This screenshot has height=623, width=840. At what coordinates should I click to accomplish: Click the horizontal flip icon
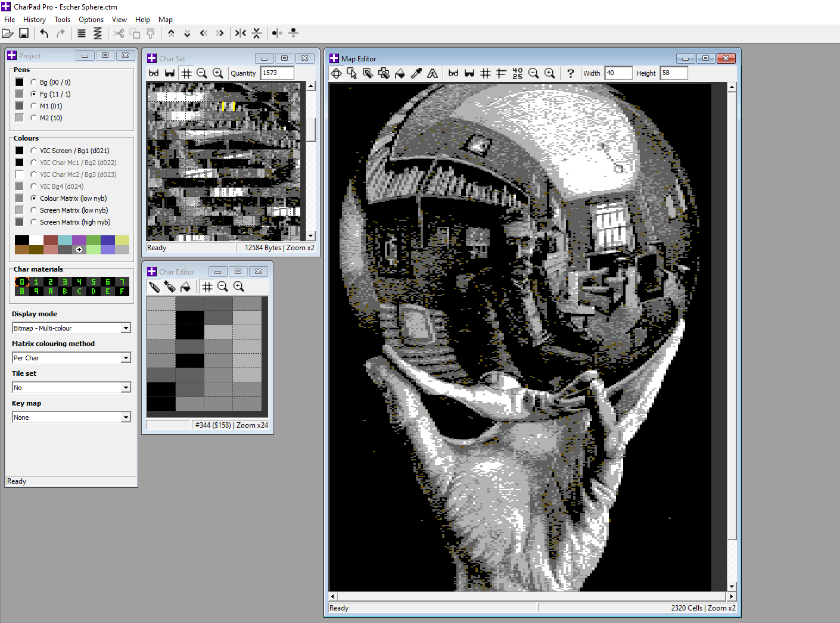point(241,33)
